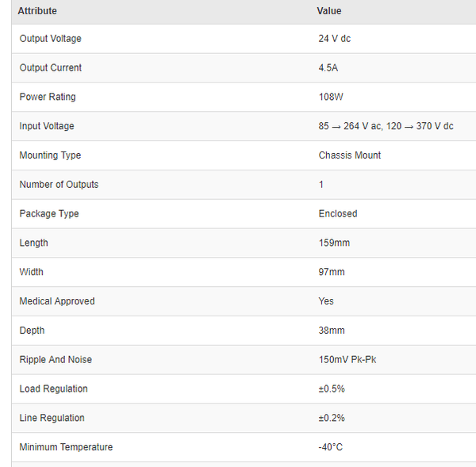
Task: Select the Output Current row label
Action: (x=50, y=68)
